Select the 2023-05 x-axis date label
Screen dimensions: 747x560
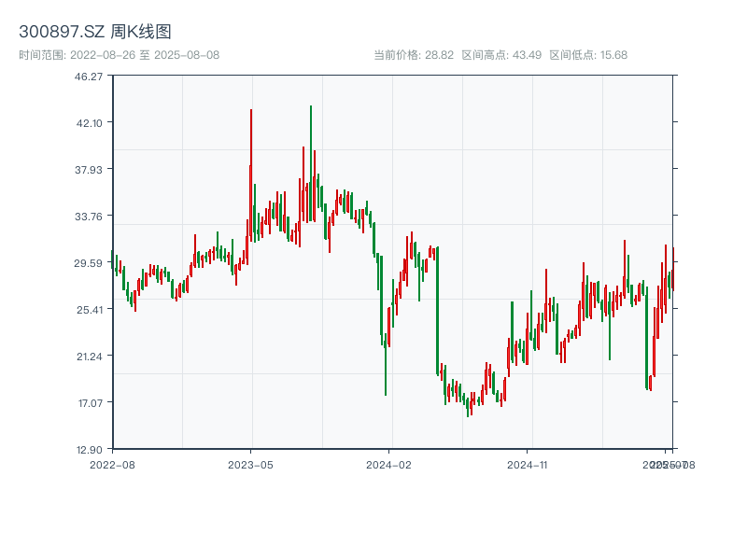click(251, 464)
